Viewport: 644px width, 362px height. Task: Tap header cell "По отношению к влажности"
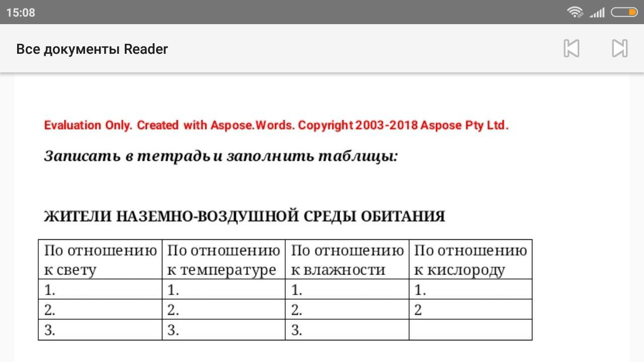tap(347, 259)
